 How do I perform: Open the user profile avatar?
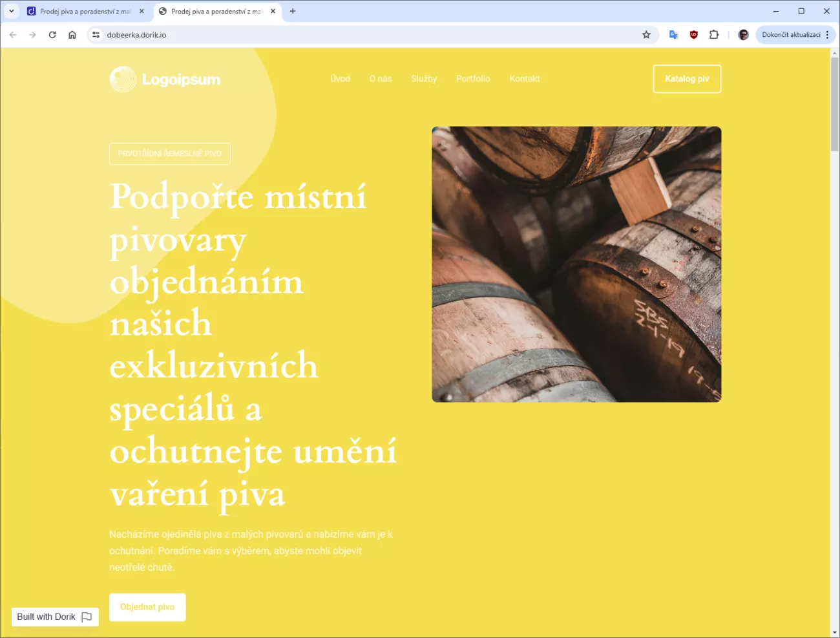[x=743, y=35]
